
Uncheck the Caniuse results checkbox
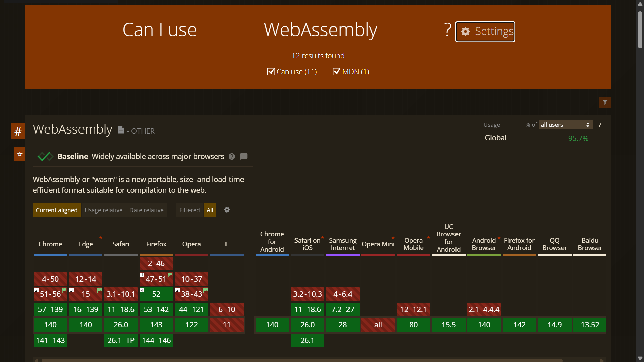(x=271, y=72)
